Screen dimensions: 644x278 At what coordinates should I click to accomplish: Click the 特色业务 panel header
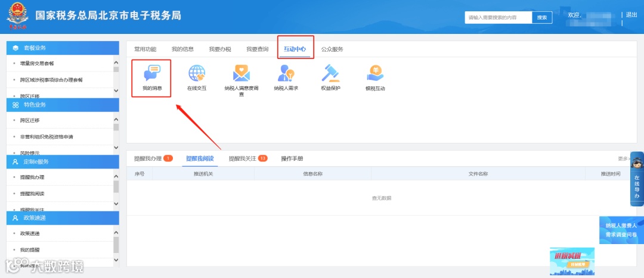coord(63,105)
